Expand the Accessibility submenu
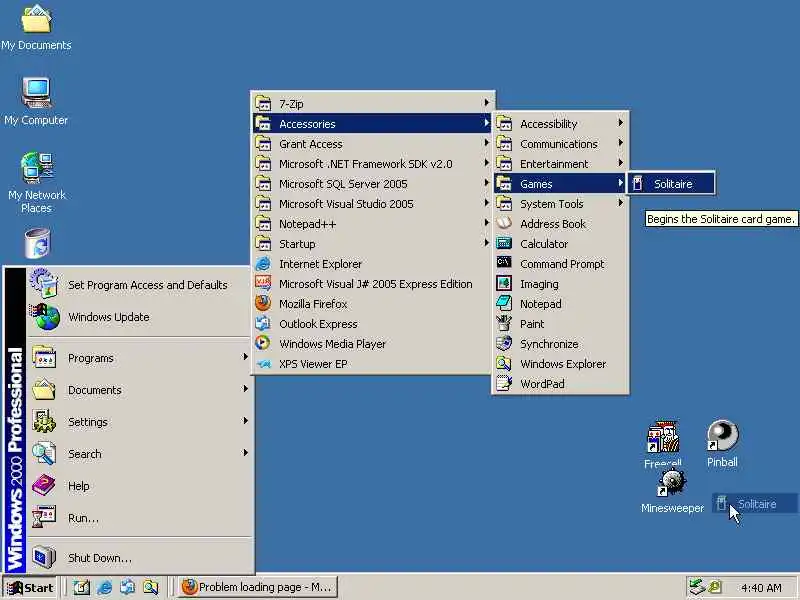The image size is (800, 600). (x=560, y=124)
